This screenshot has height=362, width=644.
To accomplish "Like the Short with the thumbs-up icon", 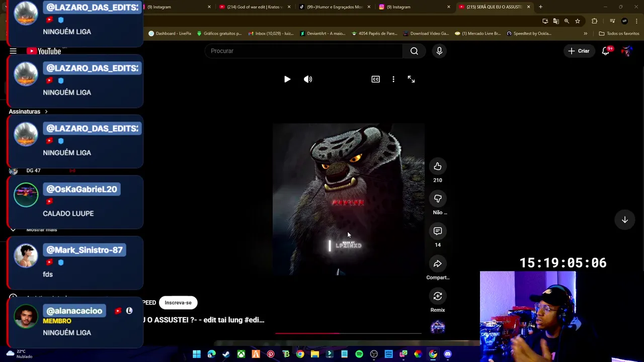I will [438, 166].
